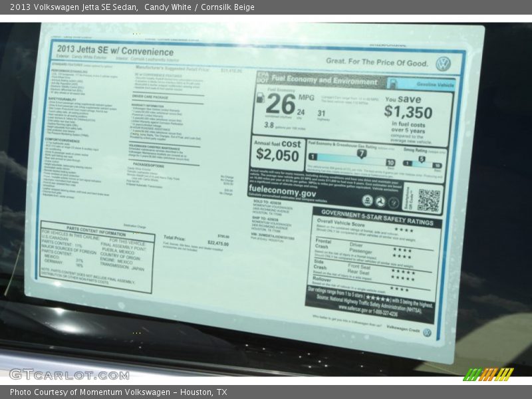Click the '3.8' gallons per 100 miles value
Image resolution: width=532 pixels, height=399 pixels.
(269, 125)
